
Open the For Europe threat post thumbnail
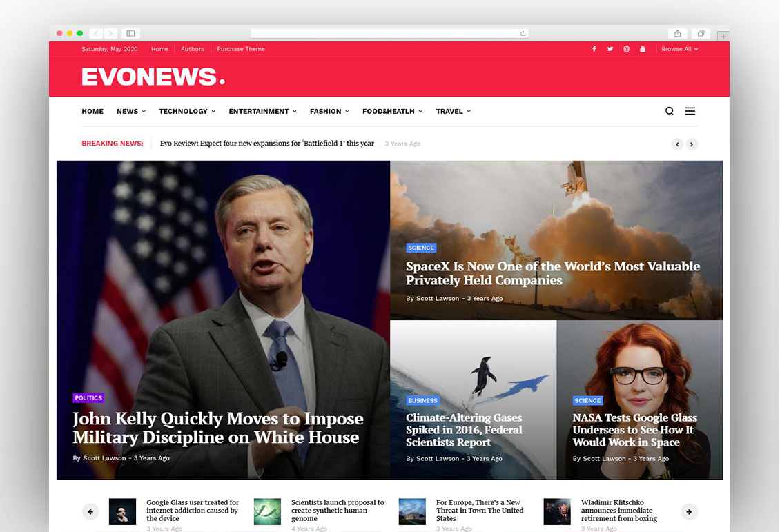412,511
